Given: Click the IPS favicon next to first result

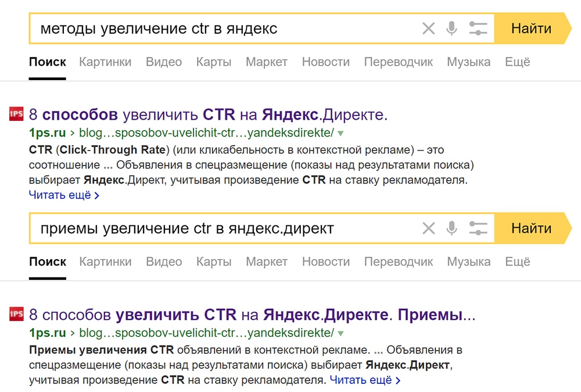Looking at the screenshot, I should pyautogui.click(x=15, y=113).
